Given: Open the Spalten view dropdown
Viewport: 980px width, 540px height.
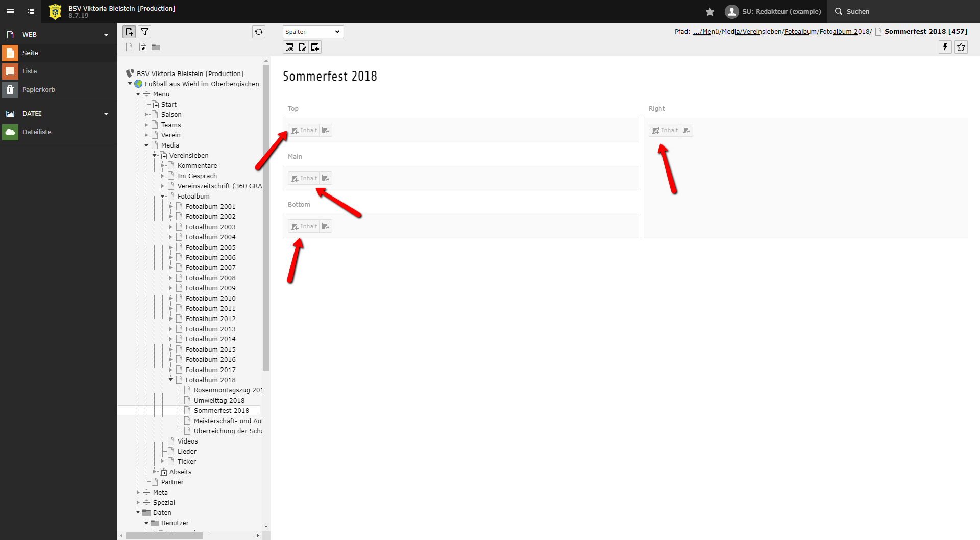Looking at the screenshot, I should click(313, 32).
